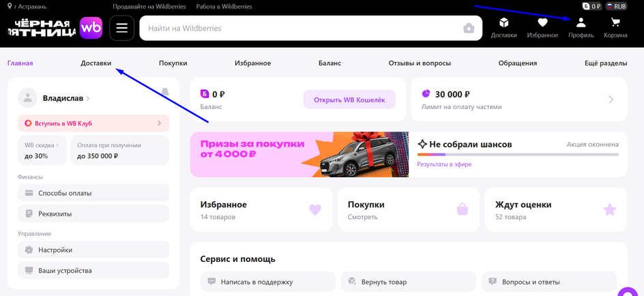Image resolution: width=644 pixels, height=296 pixels.
Task: Click the location pin for г Астрахань
Action: pos(10,6)
